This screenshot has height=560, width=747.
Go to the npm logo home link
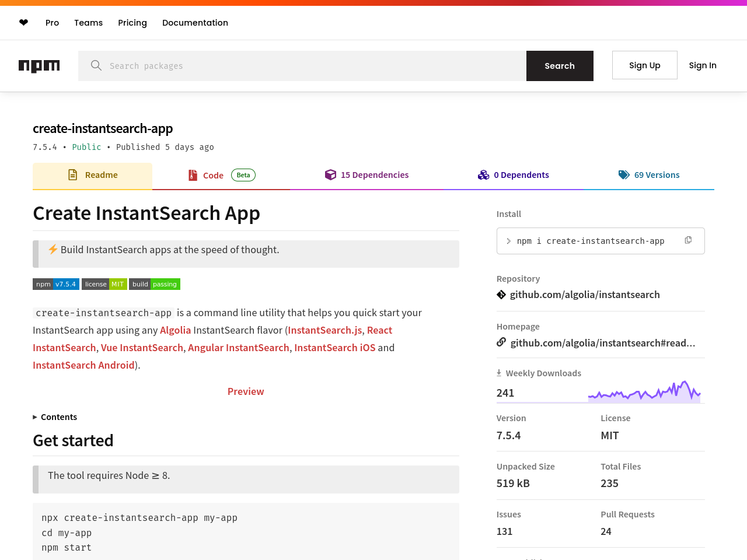pos(39,66)
